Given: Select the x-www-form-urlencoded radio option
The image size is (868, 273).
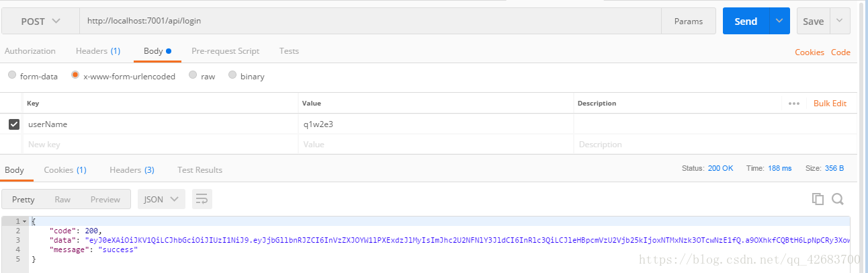Looking at the screenshot, I should pos(75,75).
